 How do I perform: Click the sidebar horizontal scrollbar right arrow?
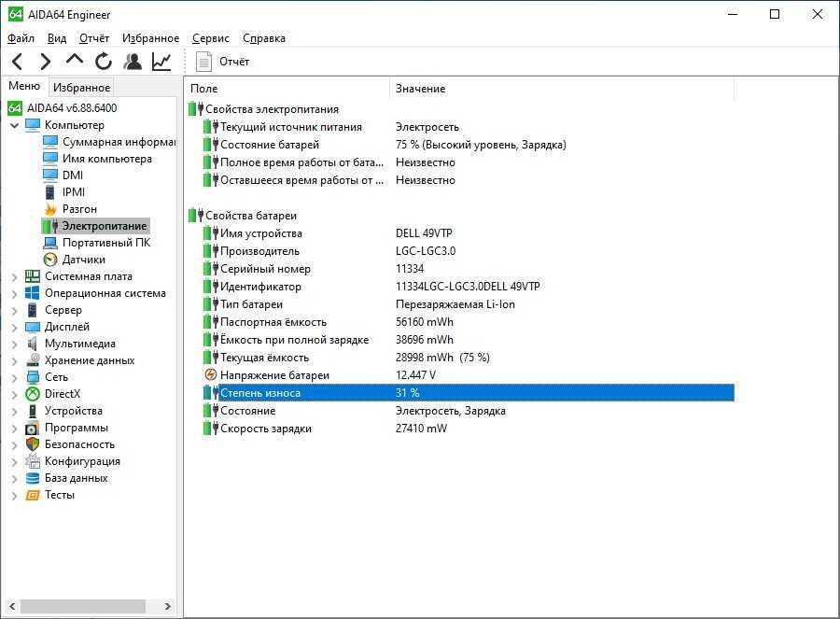[x=168, y=607]
